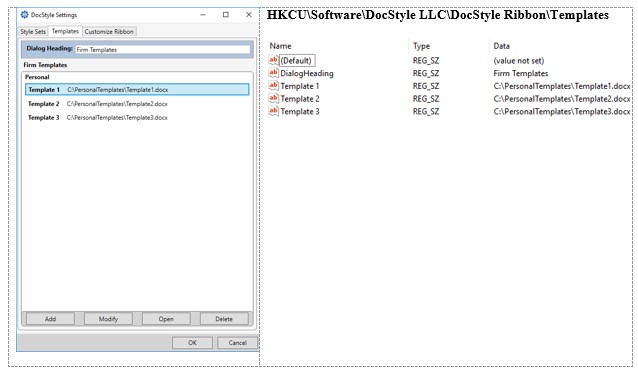638x372 pixels.
Task: Select Template 1 row in the Personal list
Action: pos(137,90)
